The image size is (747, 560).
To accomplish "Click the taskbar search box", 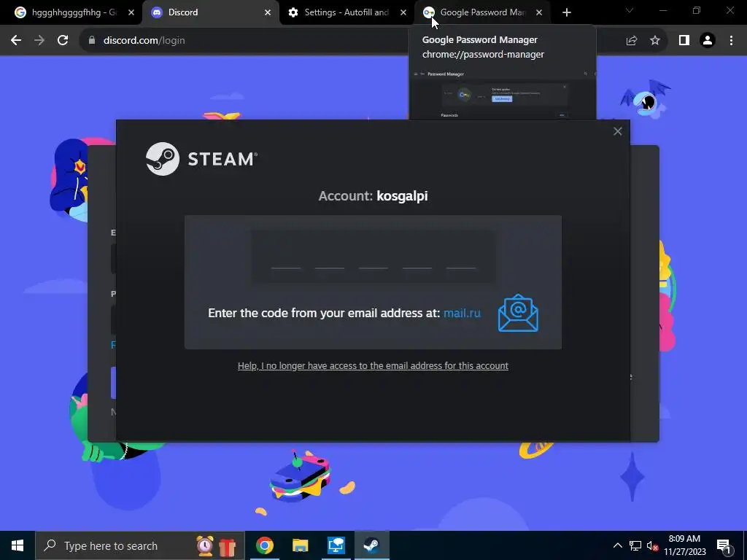I will (140, 545).
